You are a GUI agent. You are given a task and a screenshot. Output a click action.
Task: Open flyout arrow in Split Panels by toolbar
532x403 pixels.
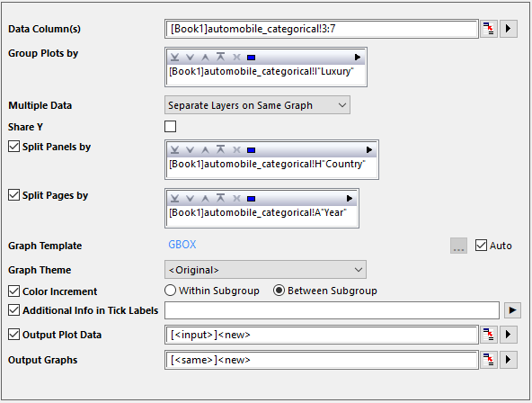pyautogui.click(x=369, y=149)
